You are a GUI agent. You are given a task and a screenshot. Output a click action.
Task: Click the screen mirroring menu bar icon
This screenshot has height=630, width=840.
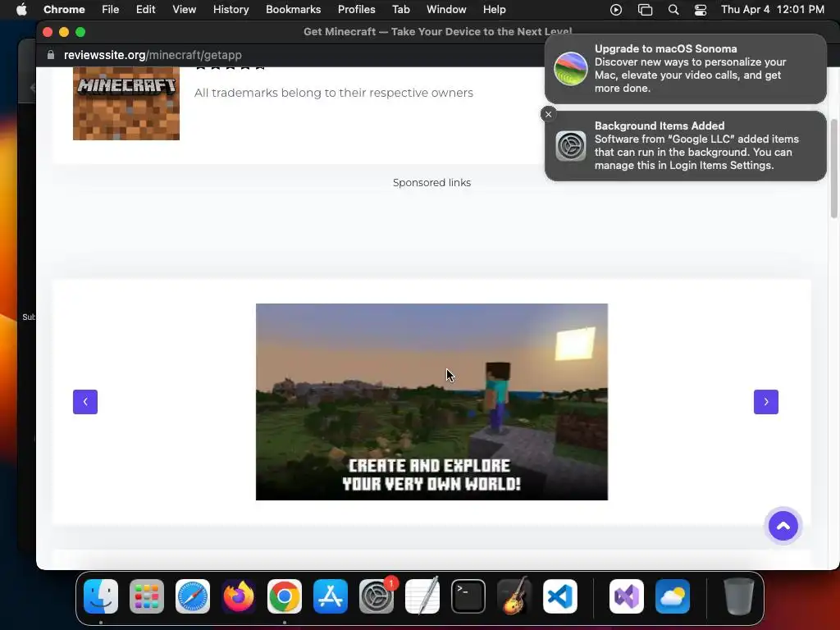click(645, 10)
